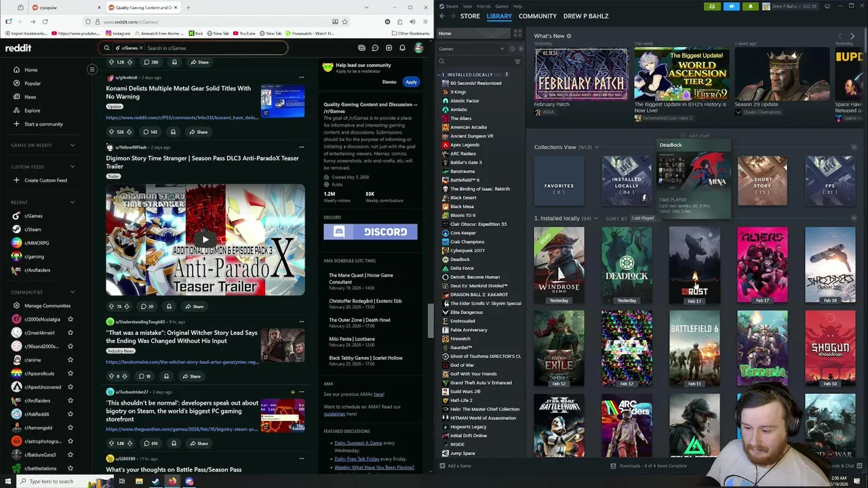Favorite r/2000sNostalgia with its star
This screenshot has width=868, height=488.
click(x=71, y=319)
